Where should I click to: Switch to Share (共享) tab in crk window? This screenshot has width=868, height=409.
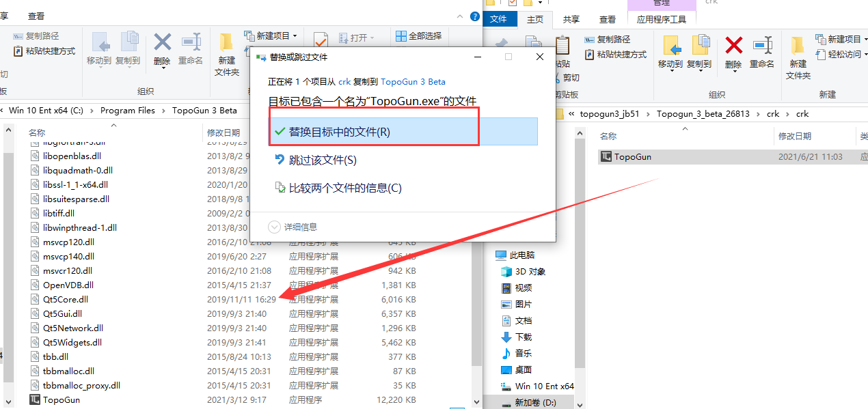tap(571, 20)
